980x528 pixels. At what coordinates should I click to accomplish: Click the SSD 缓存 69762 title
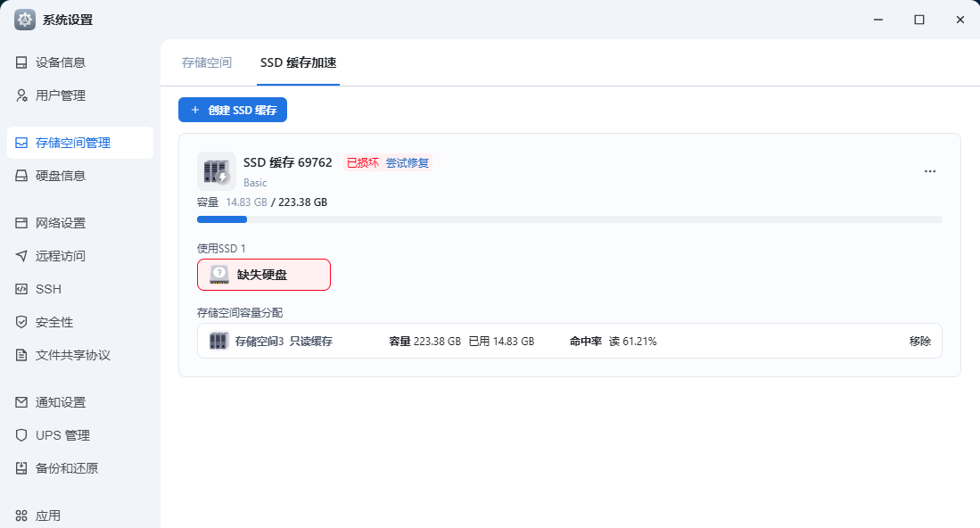pos(287,162)
